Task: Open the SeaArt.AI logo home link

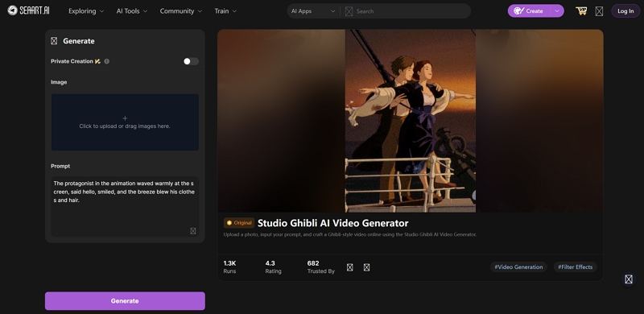Action: pyautogui.click(x=29, y=10)
